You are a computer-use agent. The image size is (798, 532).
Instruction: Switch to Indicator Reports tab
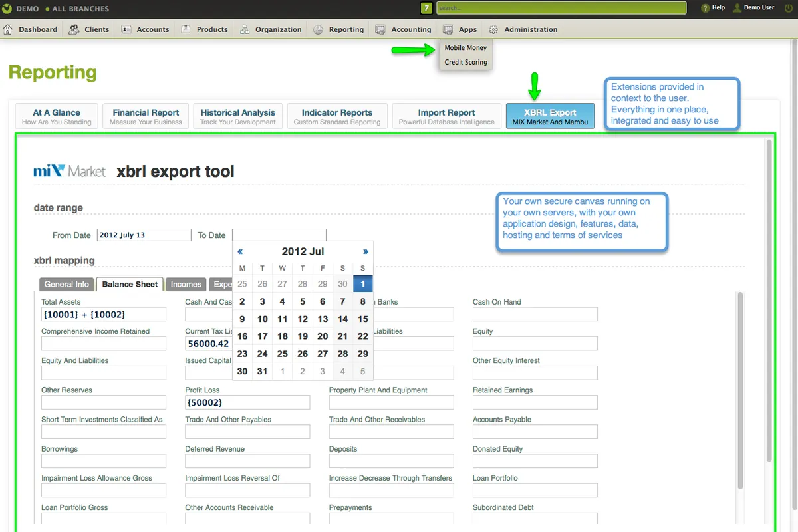(x=337, y=116)
